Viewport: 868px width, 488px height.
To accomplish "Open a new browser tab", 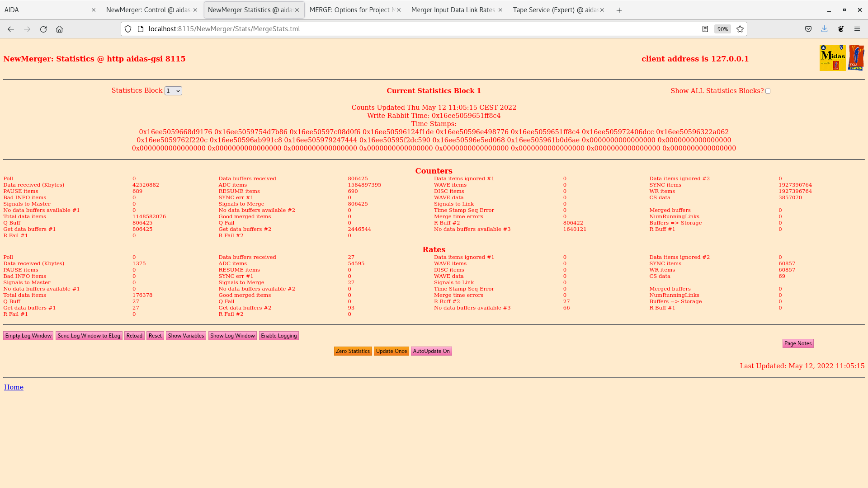I will [619, 10].
